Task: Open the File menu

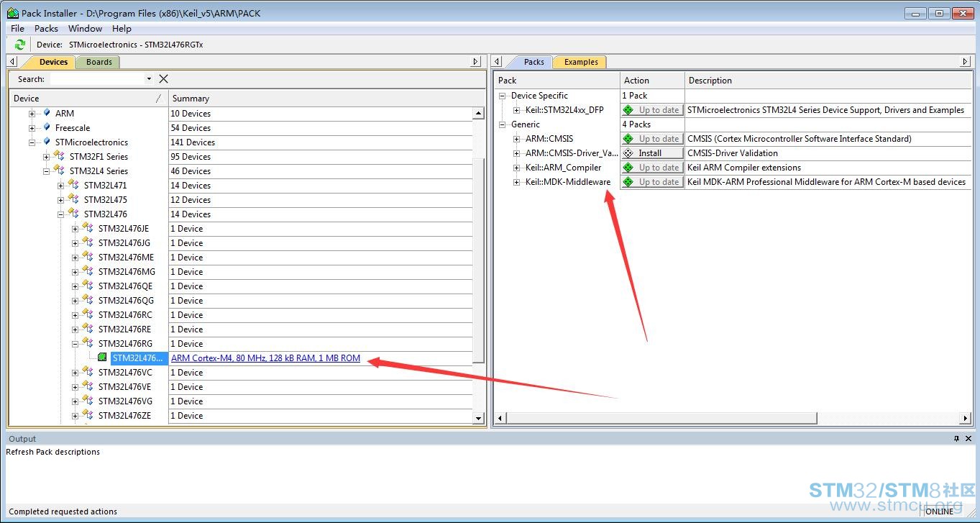Action: pyautogui.click(x=17, y=29)
